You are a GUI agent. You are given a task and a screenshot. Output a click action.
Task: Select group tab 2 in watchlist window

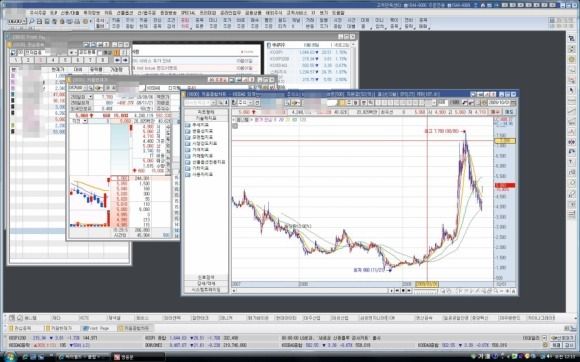tap(28, 60)
